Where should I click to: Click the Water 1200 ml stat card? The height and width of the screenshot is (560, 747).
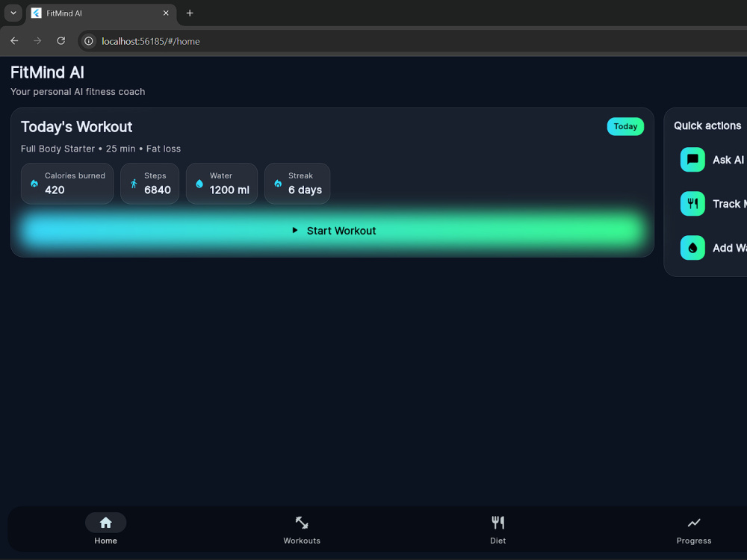pyautogui.click(x=222, y=184)
